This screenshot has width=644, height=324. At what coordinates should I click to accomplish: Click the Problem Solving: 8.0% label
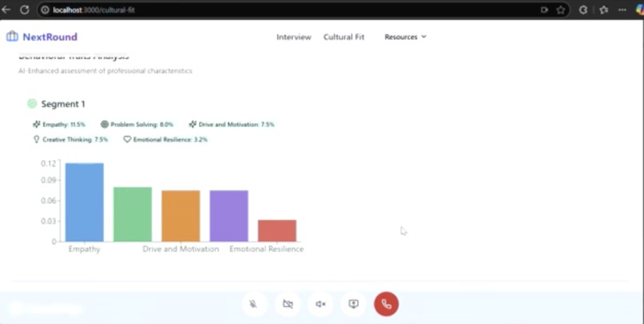tap(142, 124)
